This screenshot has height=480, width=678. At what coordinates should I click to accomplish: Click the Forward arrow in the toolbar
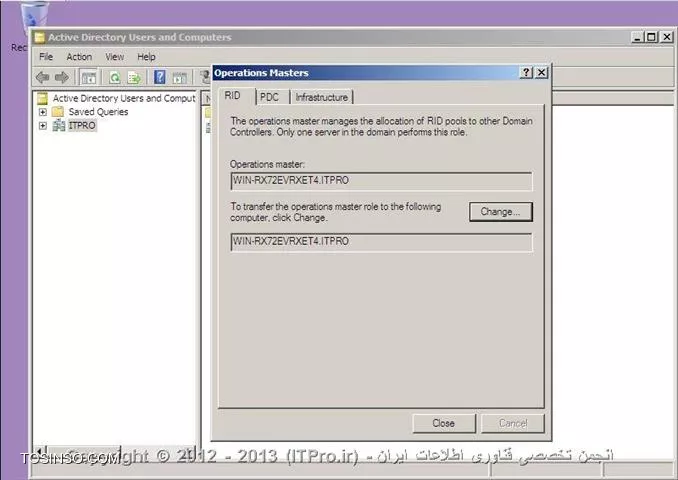pyautogui.click(x=62, y=77)
